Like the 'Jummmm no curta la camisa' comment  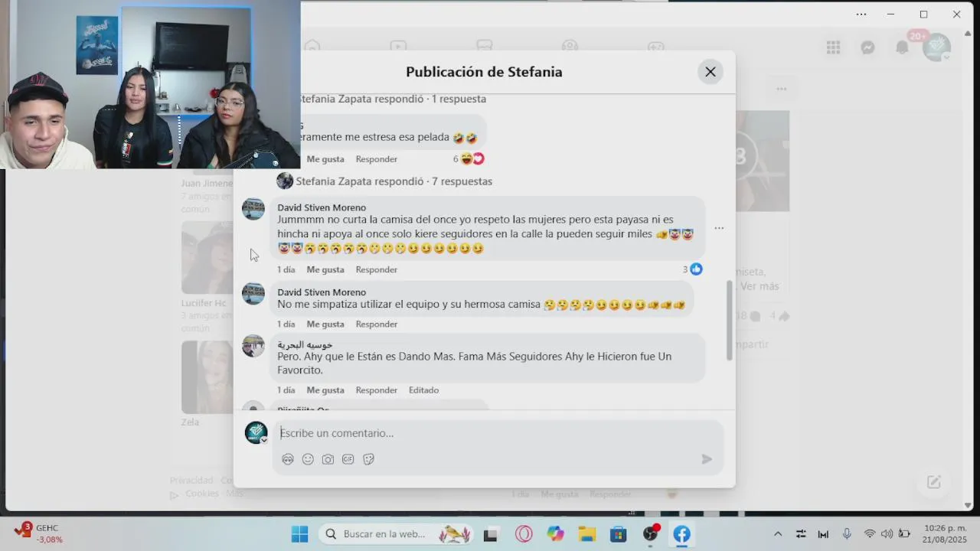click(x=325, y=269)
